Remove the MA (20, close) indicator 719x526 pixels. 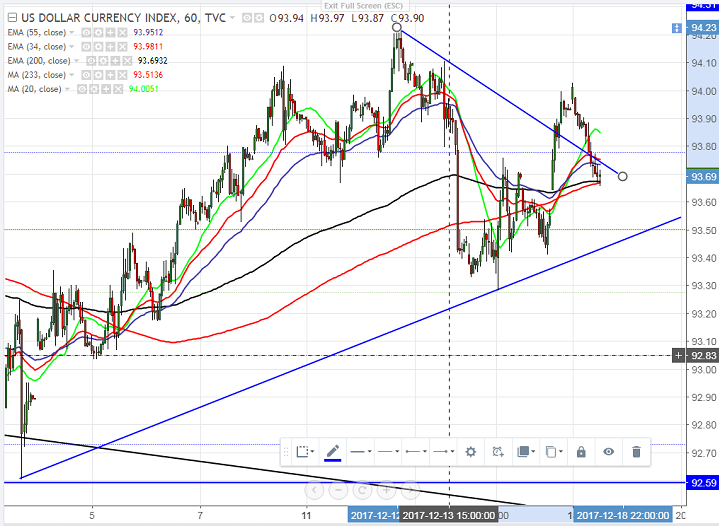coord(118,89)
